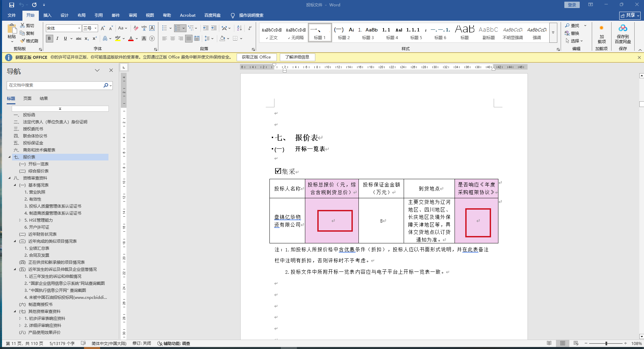Open the spelling and proofing status icon
The width and height of the screenshot is (644, 349).
tap(83, 343)
